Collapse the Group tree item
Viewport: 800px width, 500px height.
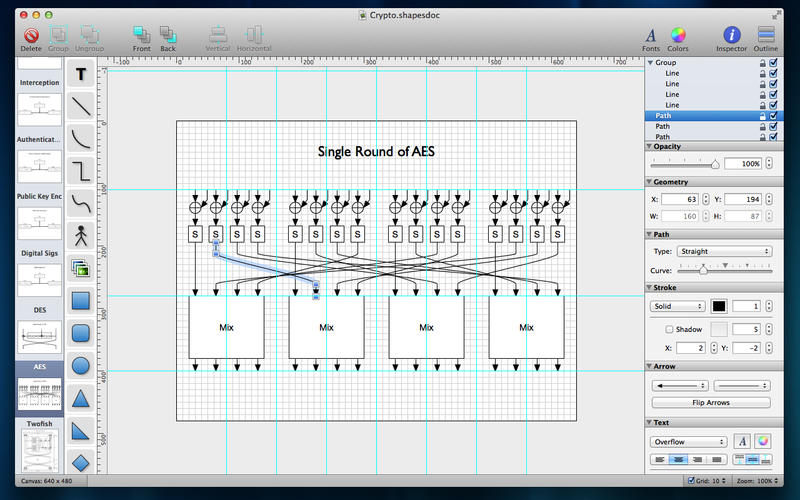click(x=650, y=62)
